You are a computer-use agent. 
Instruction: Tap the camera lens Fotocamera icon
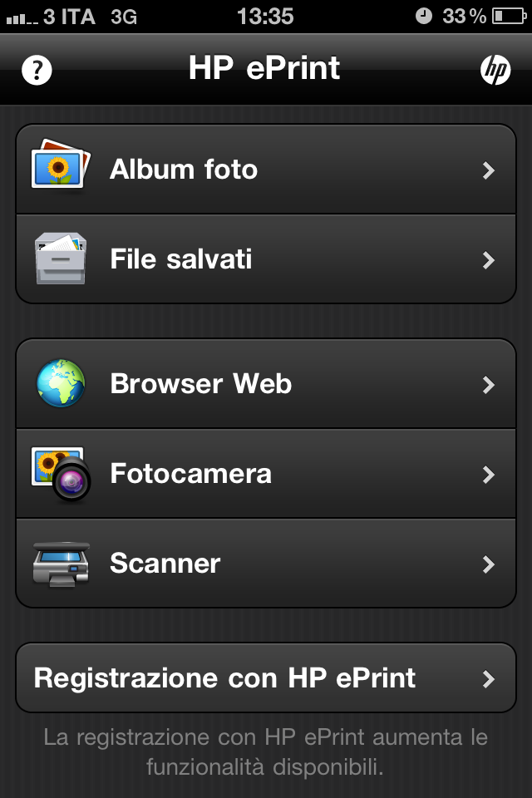[61, 474]
